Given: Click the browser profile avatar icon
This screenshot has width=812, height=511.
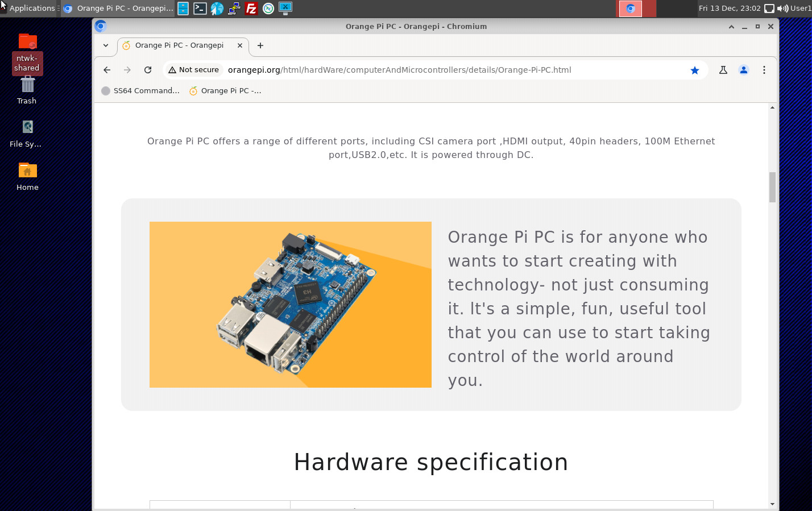Looking at the screenshot, I should point(743,70).
